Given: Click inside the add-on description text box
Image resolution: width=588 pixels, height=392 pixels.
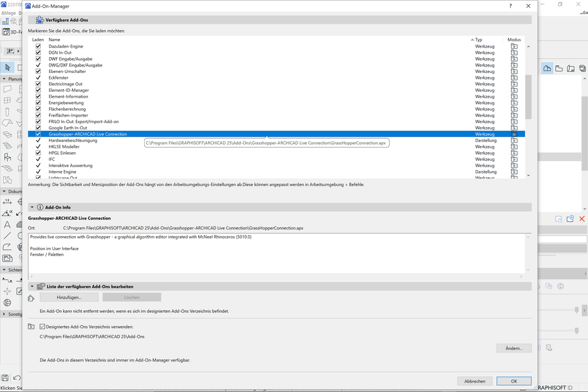Looking at the screenshot, I should click(277, 254).
